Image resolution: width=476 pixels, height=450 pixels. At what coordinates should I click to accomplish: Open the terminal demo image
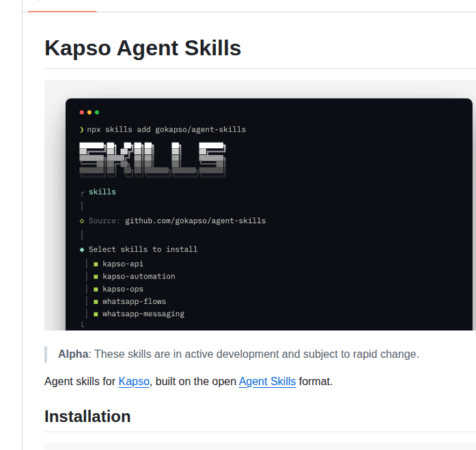coord(260,205)
